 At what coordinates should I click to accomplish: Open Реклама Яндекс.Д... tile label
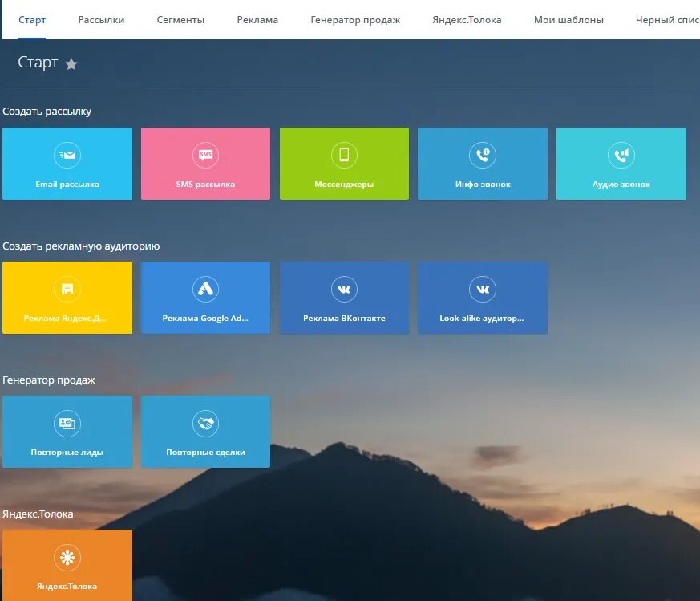tap(65, 318)
